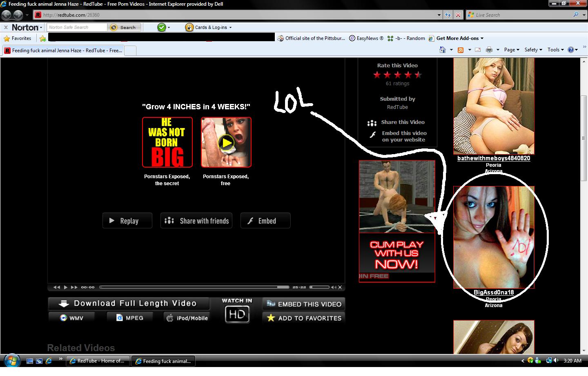Viewport: 588px width, 376px height.
Task: Click the fast-forward control in video player
Action: coord(74,287)
